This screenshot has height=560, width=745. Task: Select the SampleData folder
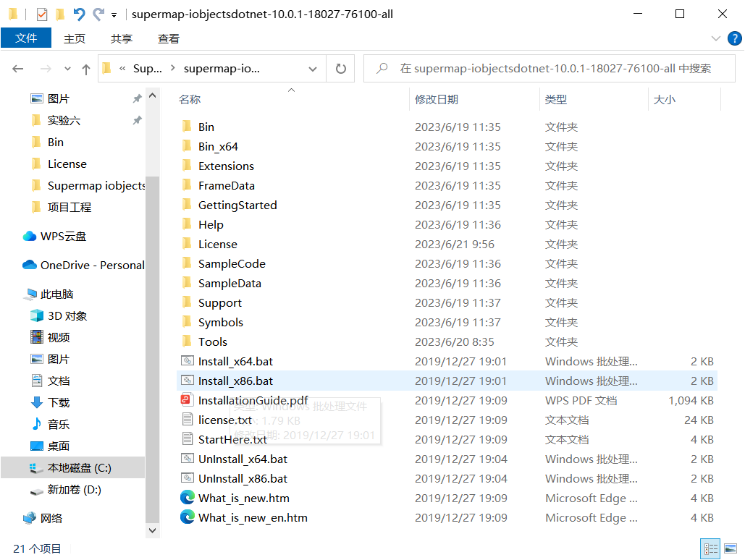(x=230, y=283)
